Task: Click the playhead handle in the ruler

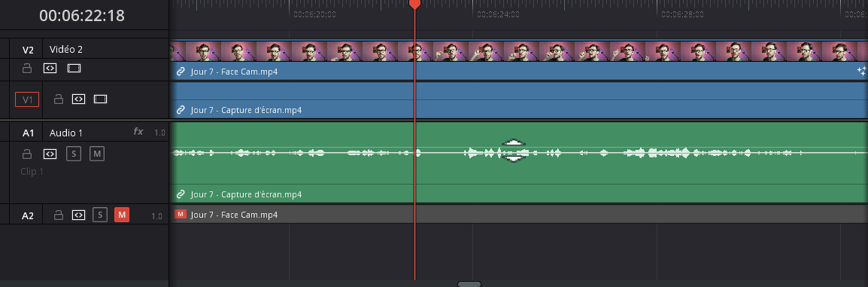Action: 414,5
